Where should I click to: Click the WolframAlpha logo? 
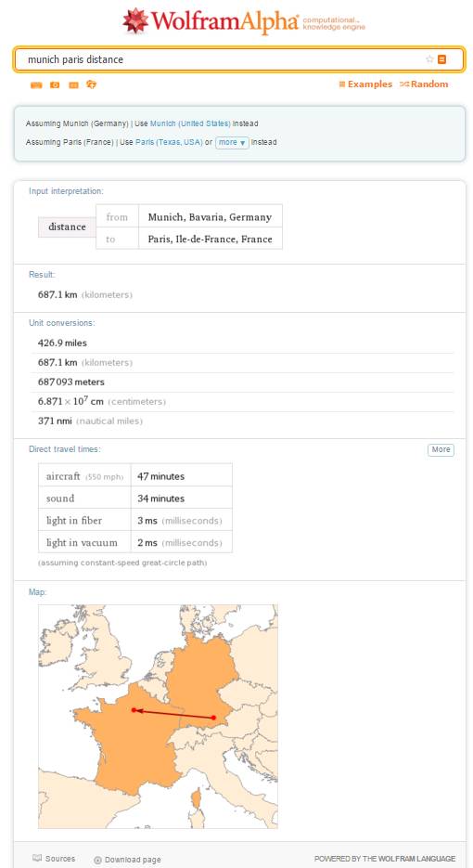click(243, 21)
